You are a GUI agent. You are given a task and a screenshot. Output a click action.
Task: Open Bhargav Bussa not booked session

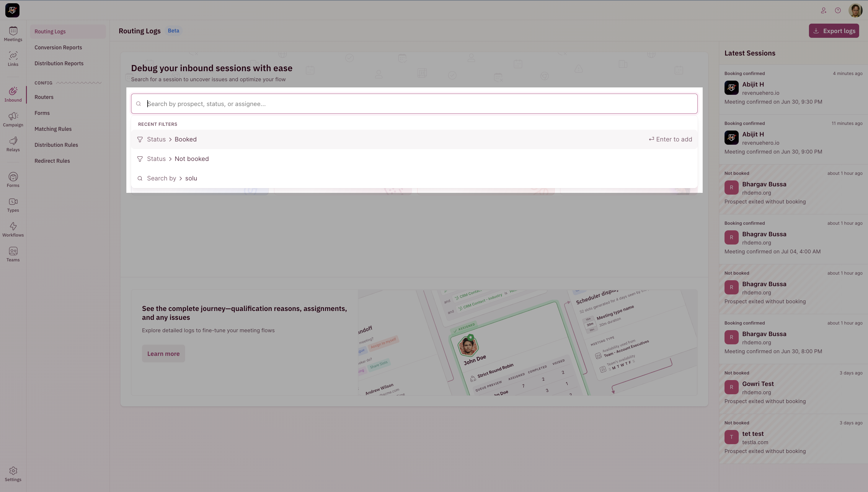click(x=793, y=190)
